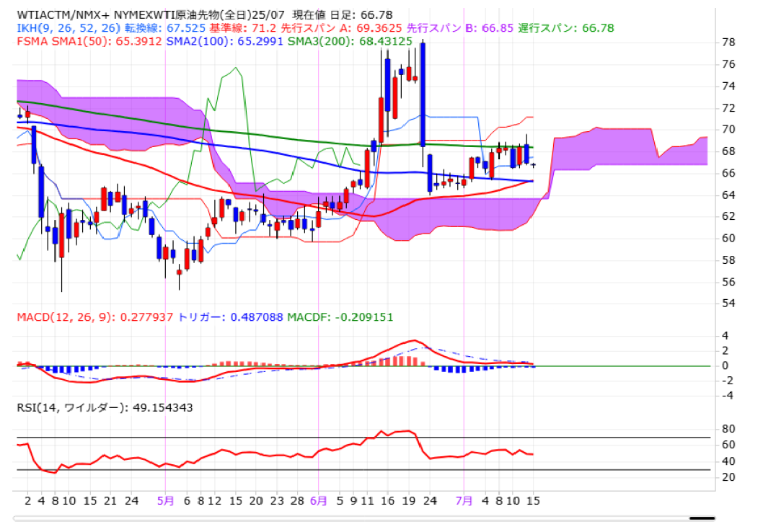Click the horizontal scrollbar thumb below the chart
Image resolution: width=776 pixels, height=532 pixels.
click(702, 518)
